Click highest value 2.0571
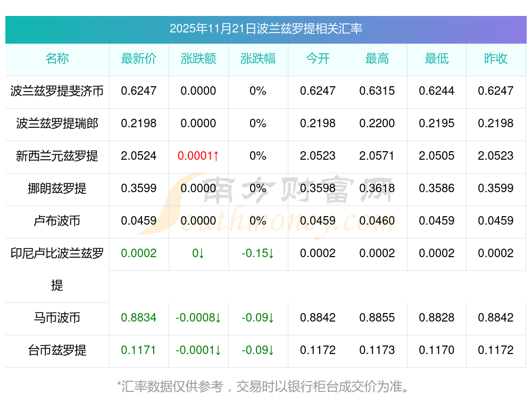This screenshot has width=532, height=403. coord(377,156)
